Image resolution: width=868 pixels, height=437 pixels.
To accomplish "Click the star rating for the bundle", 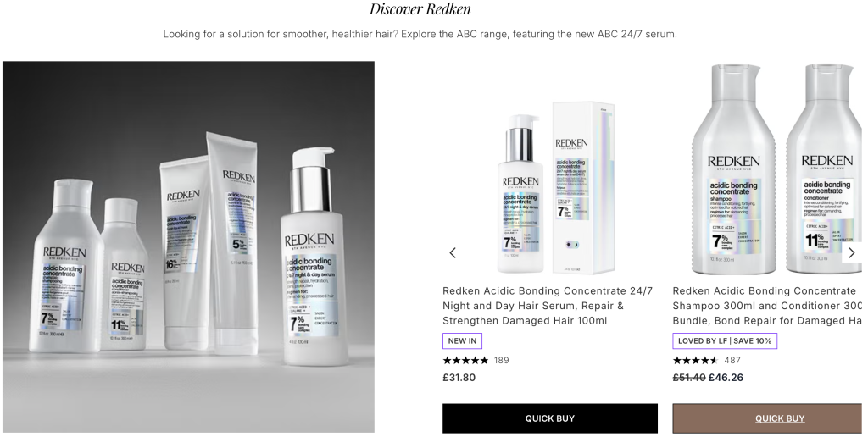I will click(x=695, y=360).
